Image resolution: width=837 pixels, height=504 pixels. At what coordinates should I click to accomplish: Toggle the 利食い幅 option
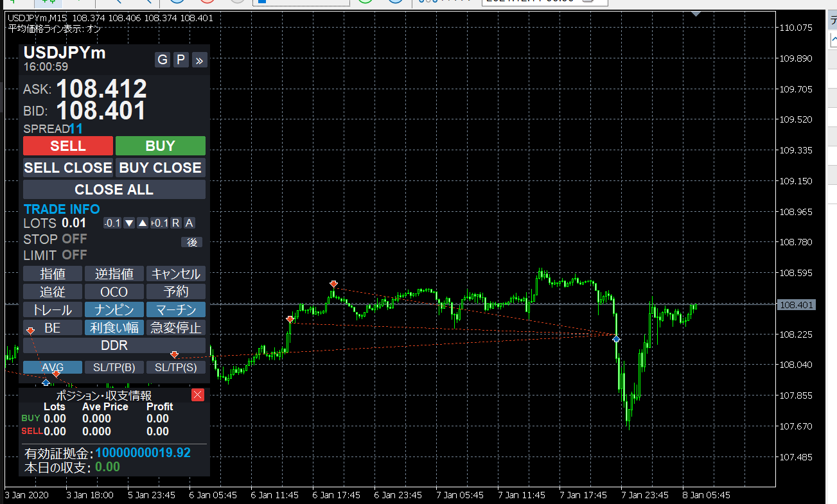[x=114, y=327]
